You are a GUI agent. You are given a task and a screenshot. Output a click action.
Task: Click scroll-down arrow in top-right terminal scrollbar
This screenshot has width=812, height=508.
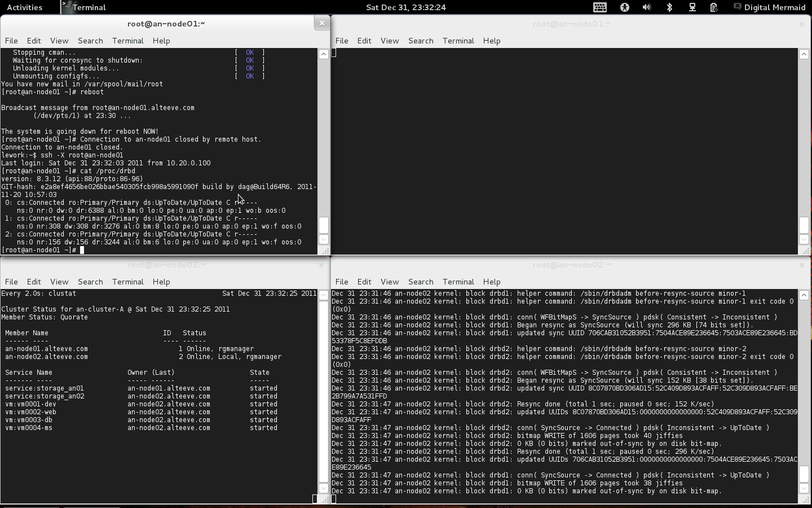[x=804, y=239]
